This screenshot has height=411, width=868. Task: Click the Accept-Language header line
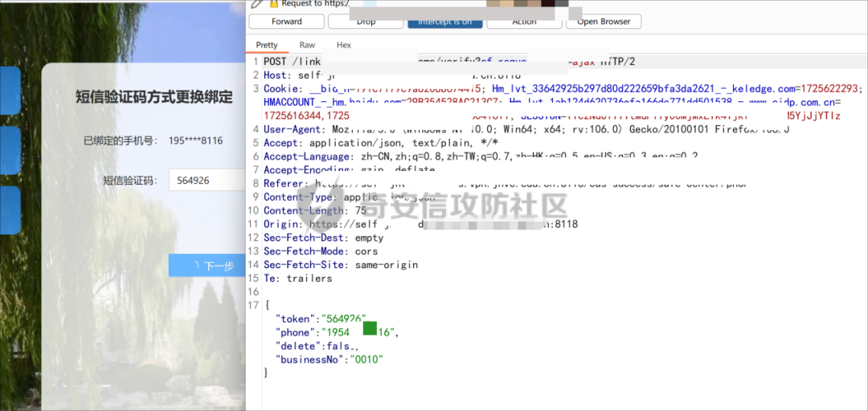tap(481, 157)
